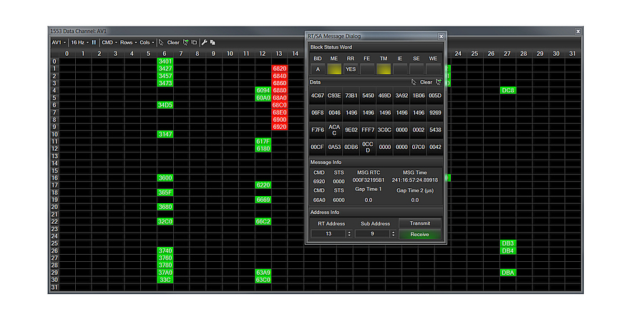Click the Sub Address field showing 9

tap(373, 234)
